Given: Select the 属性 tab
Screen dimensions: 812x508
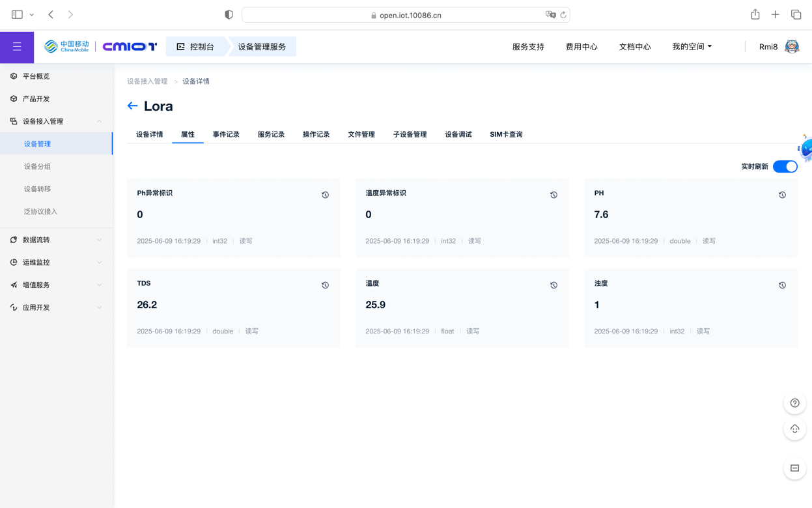Looking at the screenshot, I should click(x=188, y=134).
